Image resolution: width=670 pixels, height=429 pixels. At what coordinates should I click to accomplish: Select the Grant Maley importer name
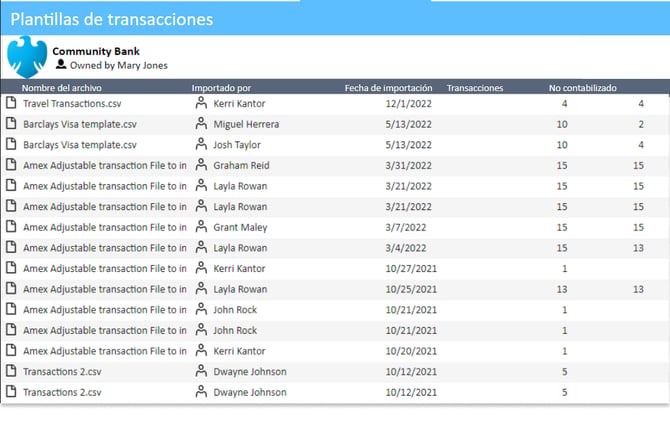240,227
